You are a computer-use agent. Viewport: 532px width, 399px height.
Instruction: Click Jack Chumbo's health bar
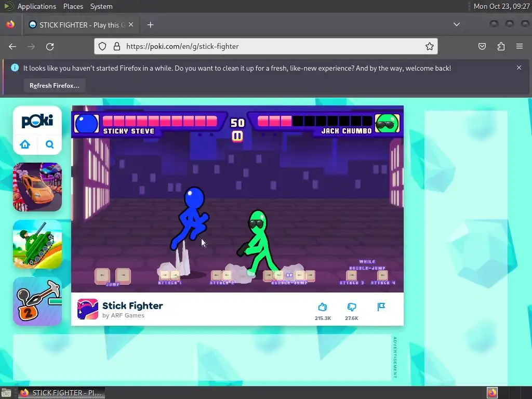pyautogui.click(x=314, y=121)
